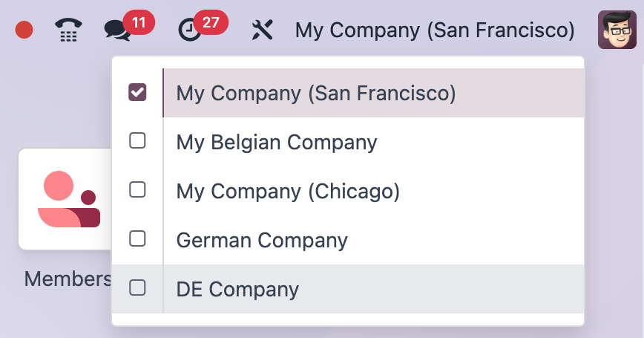Select My Company (Chicago) from the list
This screenshot has width=644, height=338.
pyautogui.click(x=288, y=191)
